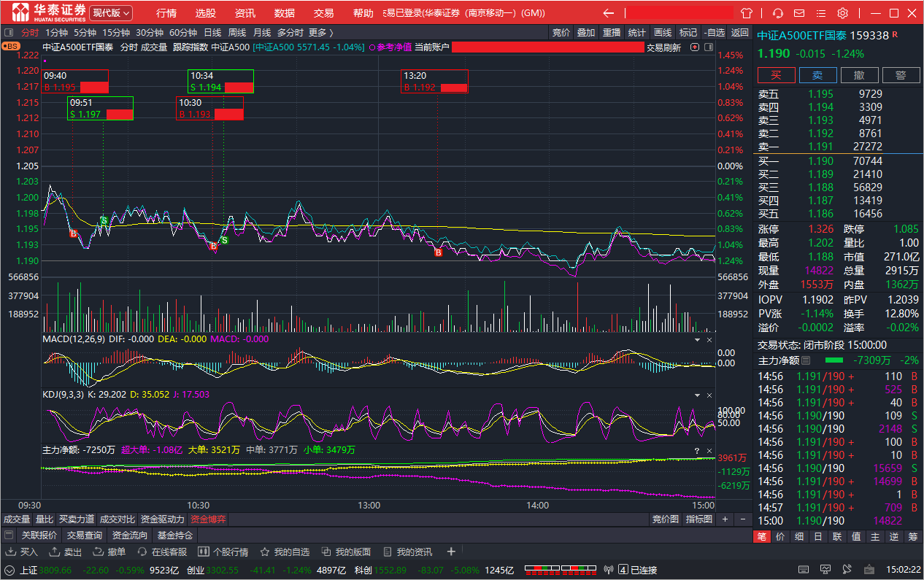Click the 撤 cancel button in quote panel
The width and height of the screenshot is (924, 580).
click(x=860, y=75)
